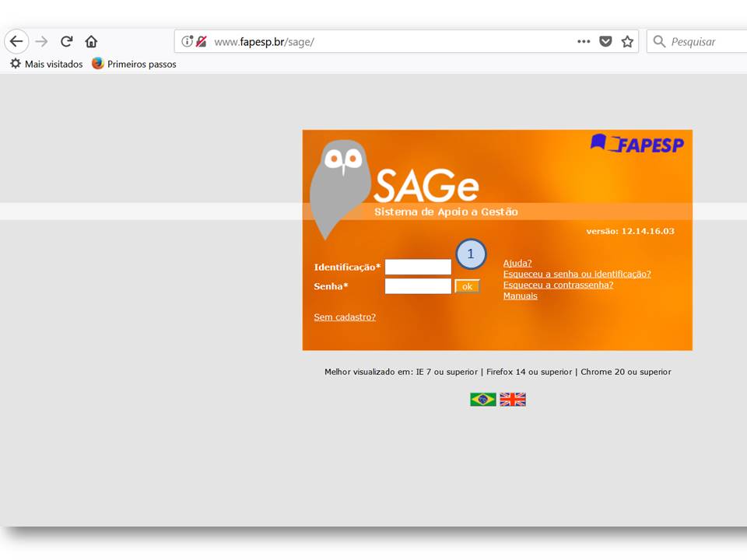Click the FAPESP logo
The image size is (747, 560).
pos(637,143)
